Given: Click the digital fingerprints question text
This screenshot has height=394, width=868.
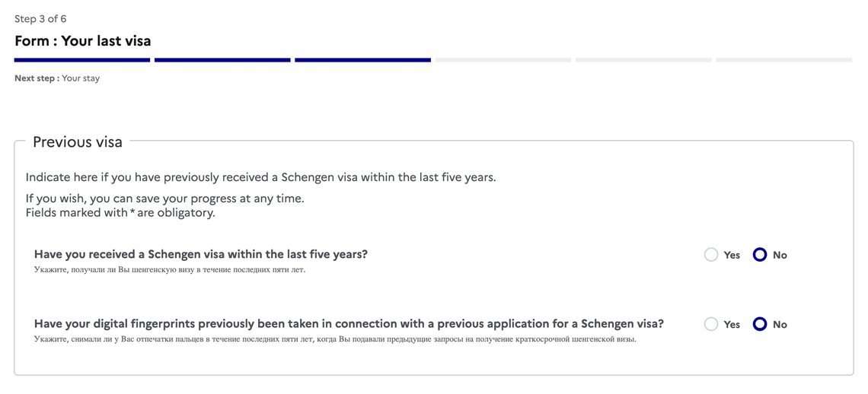Looking at the screenshot, I should click(349, 323).
